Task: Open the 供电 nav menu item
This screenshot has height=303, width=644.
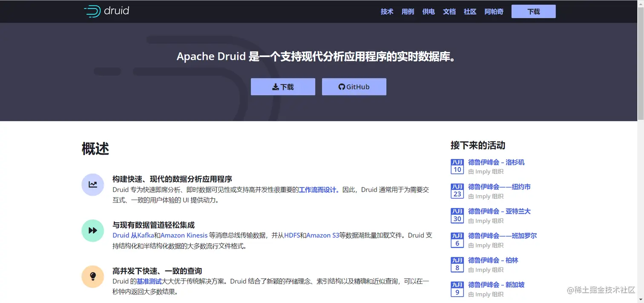Action: coord(428,12)
